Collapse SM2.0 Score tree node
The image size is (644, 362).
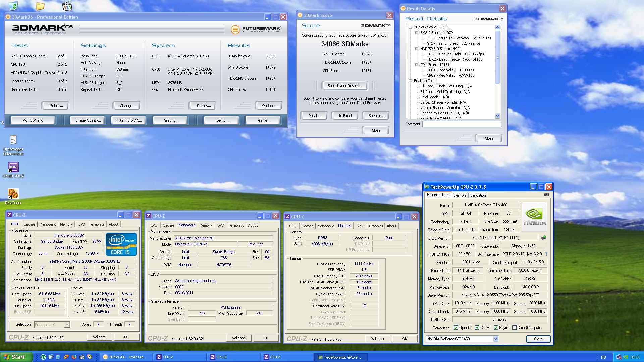(417, 33)
